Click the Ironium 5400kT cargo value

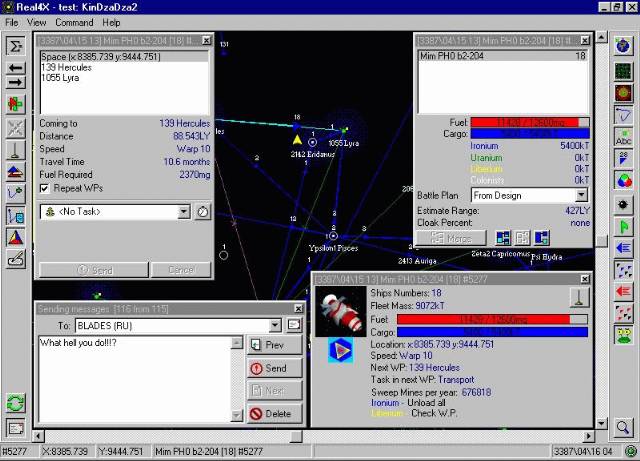(x=575, y=146)
